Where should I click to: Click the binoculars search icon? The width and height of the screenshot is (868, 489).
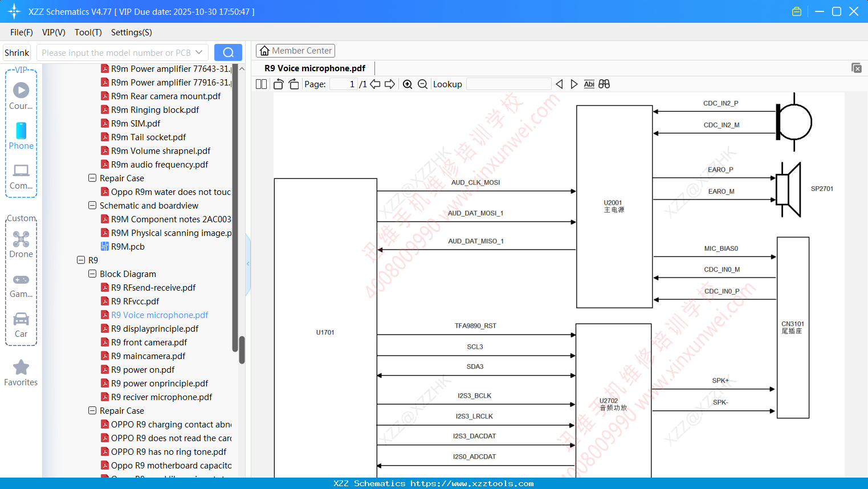[604, 84]
